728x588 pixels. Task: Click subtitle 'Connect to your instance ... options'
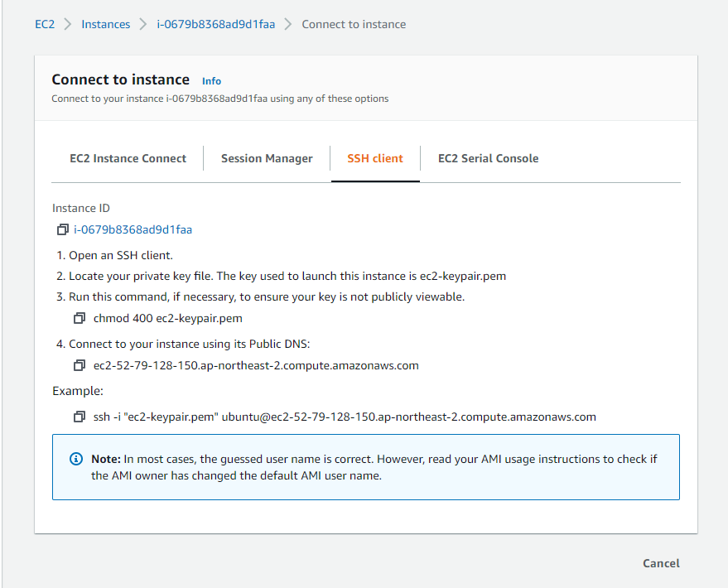click(x=220, y=99)
